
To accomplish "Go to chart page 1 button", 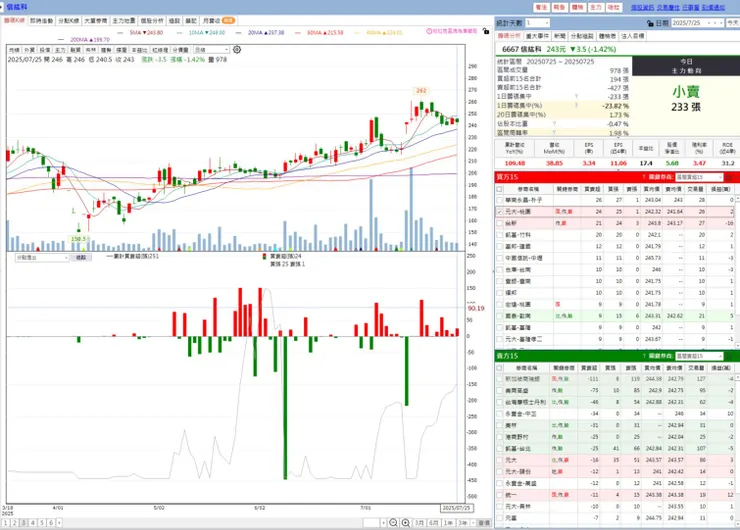I will click(6, 522).
